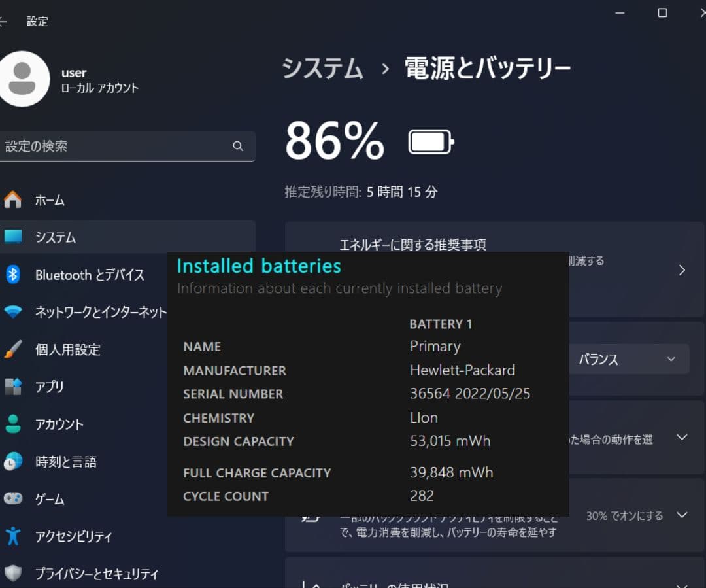Click the battery icon beside 86%
Image resolution: width=706 pixels, height=588 pixels.
430,140
